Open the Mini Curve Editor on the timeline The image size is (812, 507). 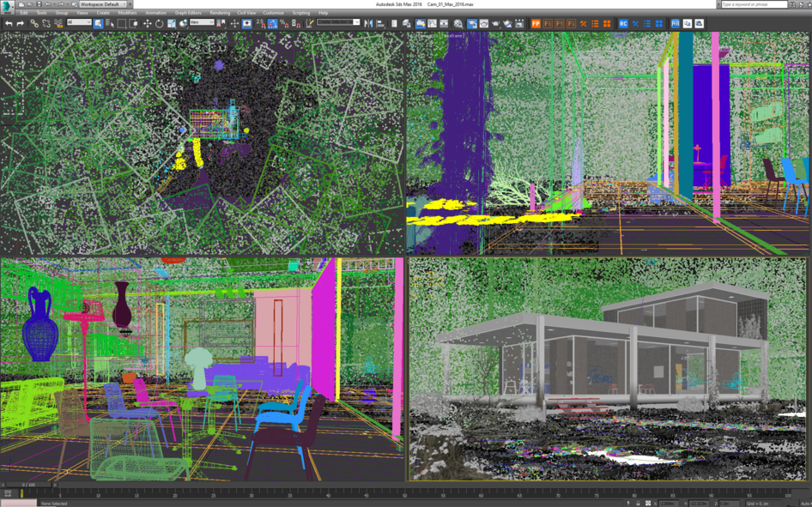coord(8,493)
